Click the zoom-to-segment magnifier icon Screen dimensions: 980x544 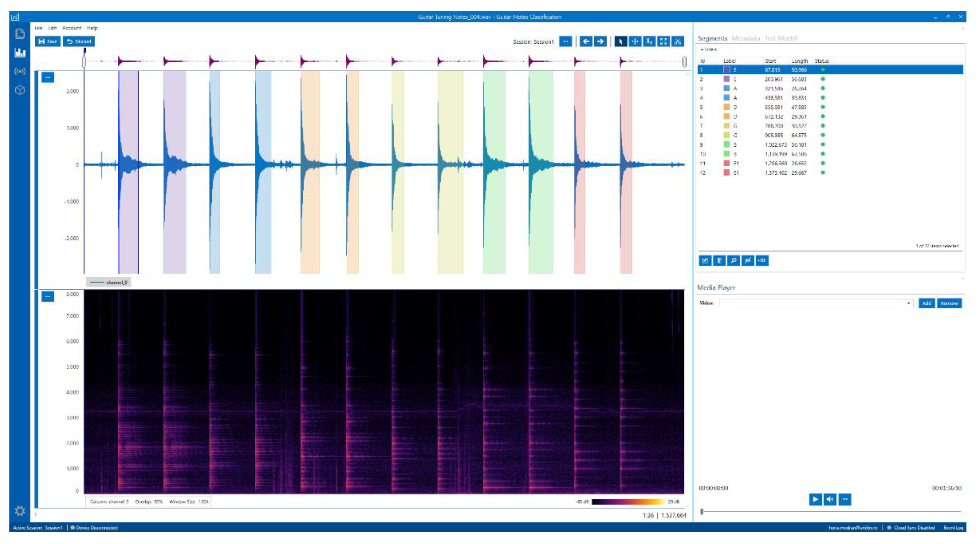pos(733,261)
